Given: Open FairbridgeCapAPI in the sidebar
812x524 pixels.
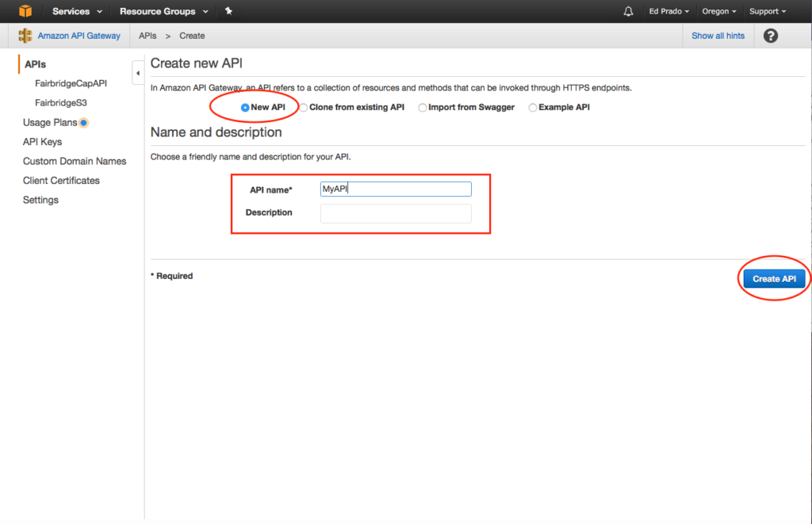Looking at the screenshot, I should (71, 83).
